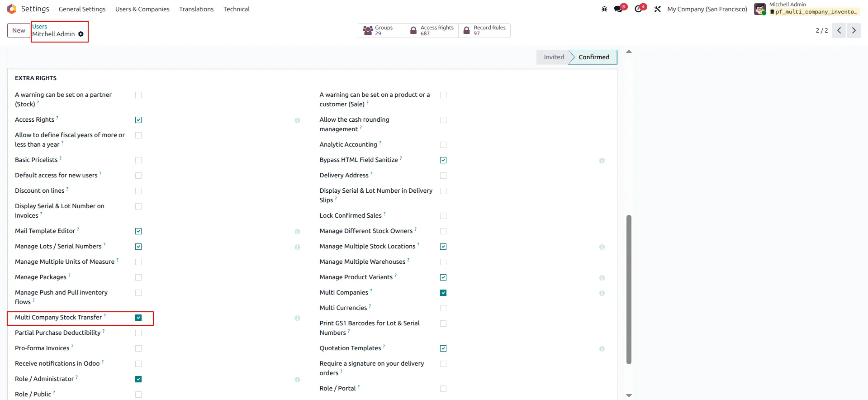Click the New button
The height and width of the screenshot is (400, 868).
coord(19,30)
